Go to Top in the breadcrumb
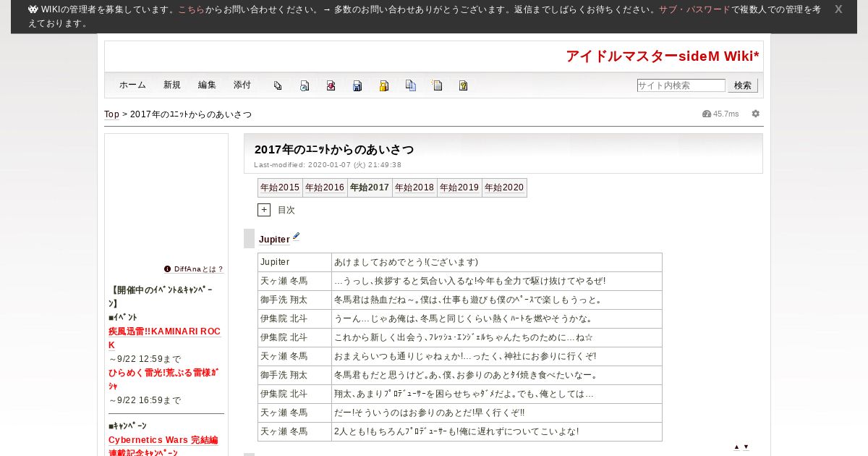Image resolution: width=868 pixels, height=456 pixels. click(111, 114)
